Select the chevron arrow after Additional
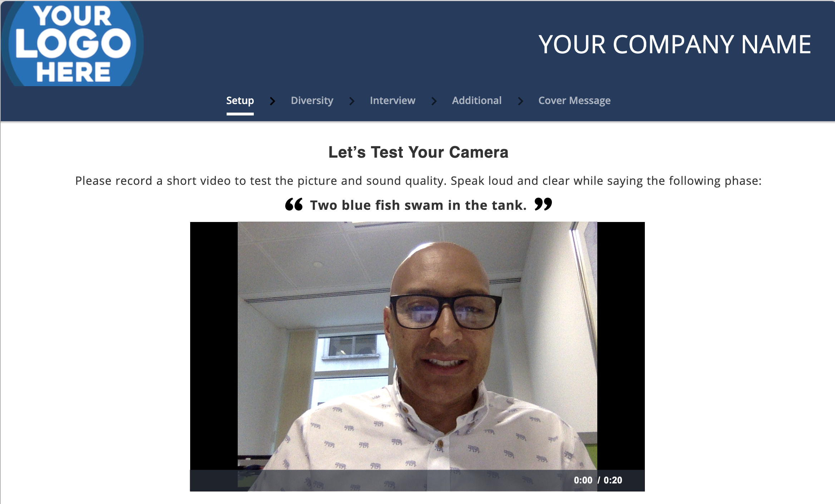 click(x=520, y=101)
